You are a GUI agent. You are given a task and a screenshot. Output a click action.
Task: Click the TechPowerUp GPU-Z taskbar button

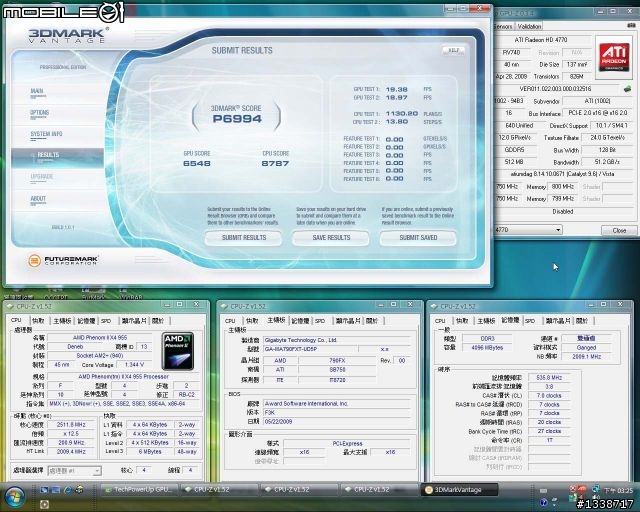point(139,490)
